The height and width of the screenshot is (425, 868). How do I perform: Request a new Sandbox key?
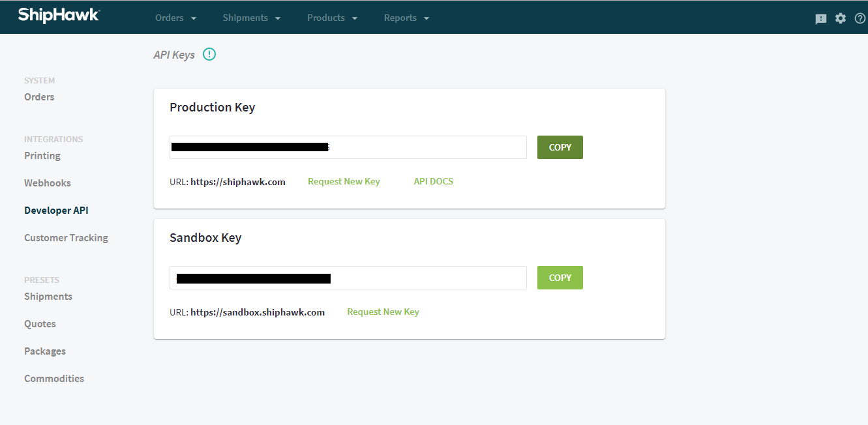click(383, 312)
